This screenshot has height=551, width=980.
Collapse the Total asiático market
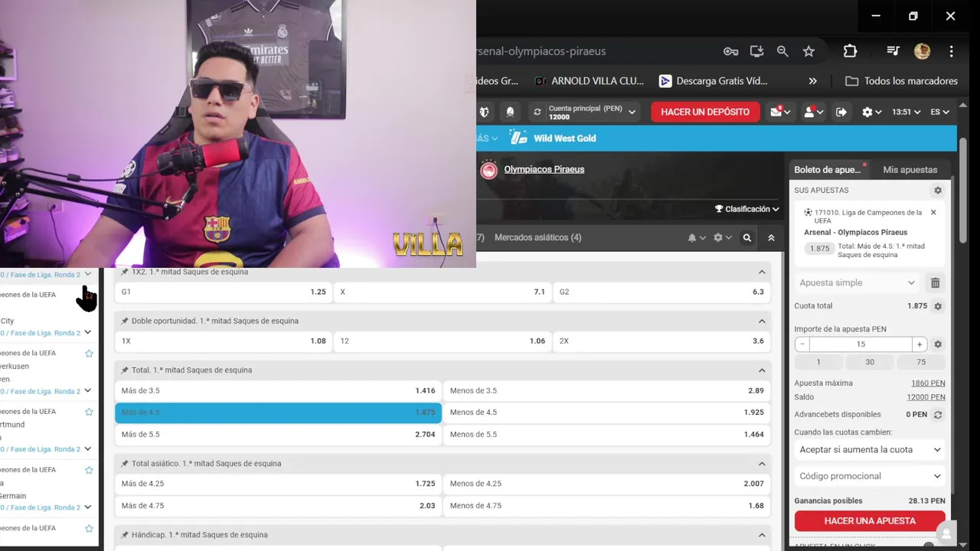762,464
